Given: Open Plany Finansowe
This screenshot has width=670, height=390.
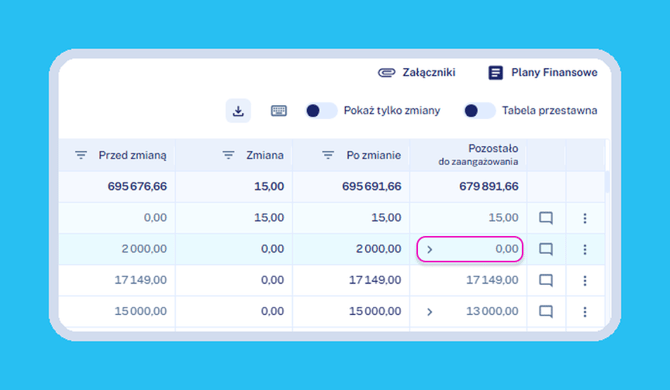Looking at the screenshot, I should [x=543, y=73].
